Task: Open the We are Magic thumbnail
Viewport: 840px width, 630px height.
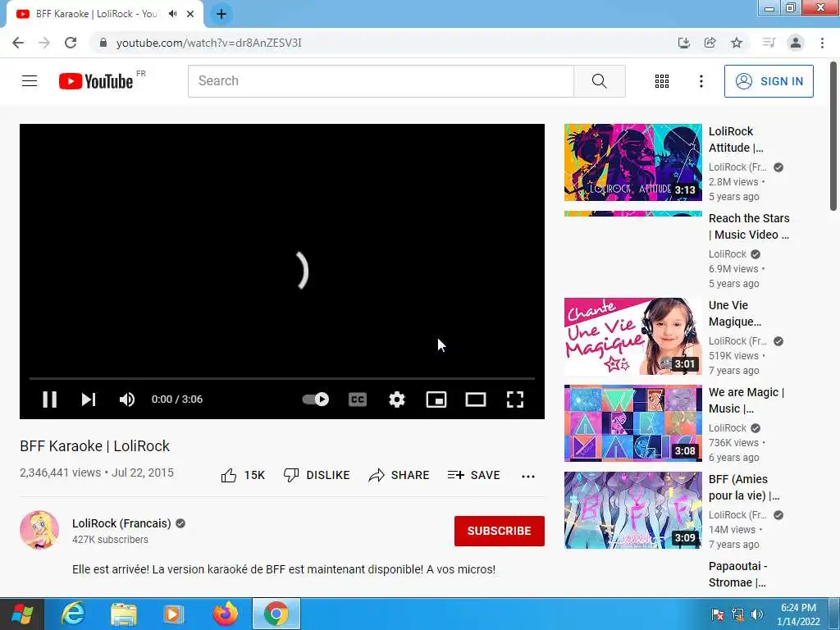Action: pyautogui.click(x=632, y=423)
